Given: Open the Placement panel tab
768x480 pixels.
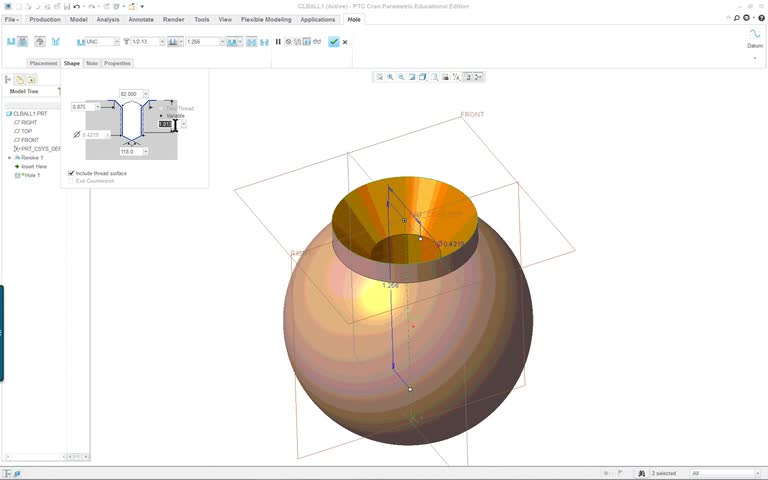Looking at the screenshot, I should coord(43,63).
